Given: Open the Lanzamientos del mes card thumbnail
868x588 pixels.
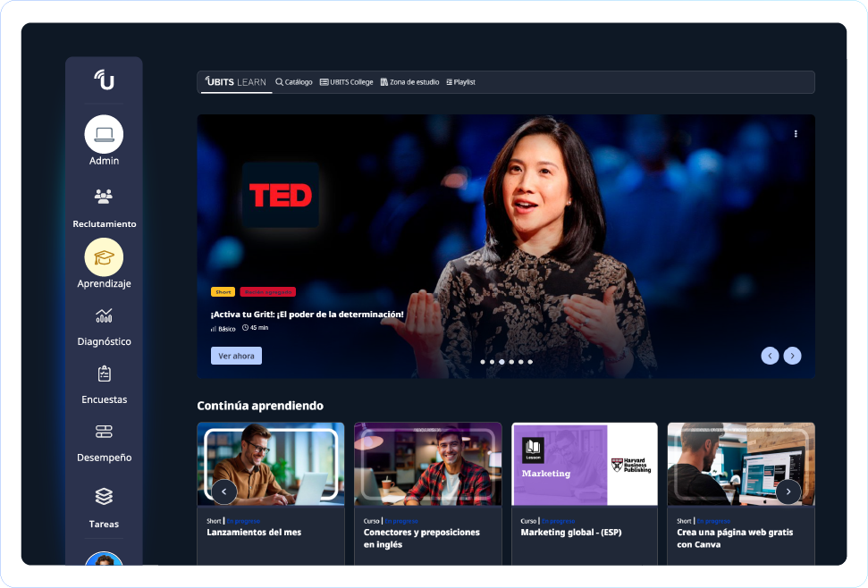Looking at the screenshot, I should [271, 464].
